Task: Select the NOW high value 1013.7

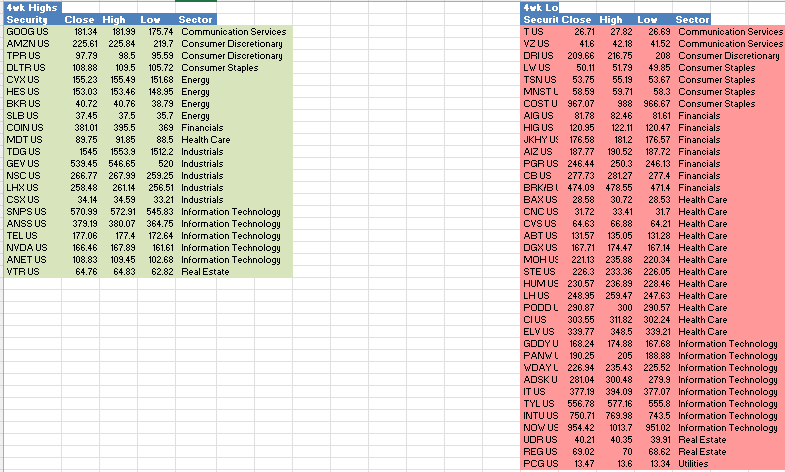Action: coord(616,428)
